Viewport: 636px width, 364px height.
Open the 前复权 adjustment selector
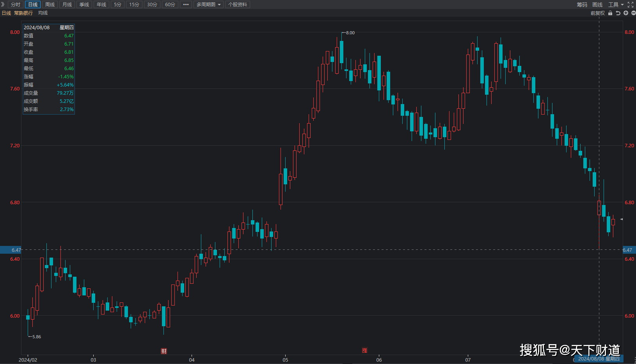(597, 13)
